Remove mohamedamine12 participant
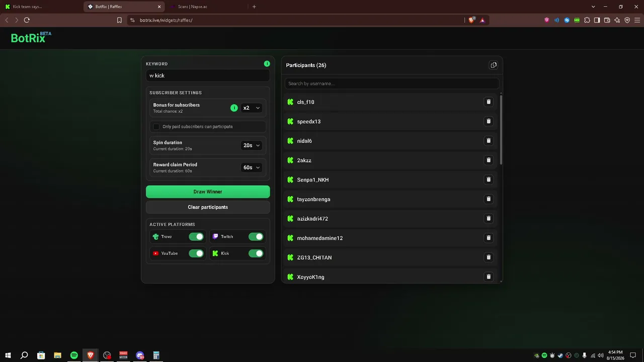The image size is (644, 362). tap(488, 238)
